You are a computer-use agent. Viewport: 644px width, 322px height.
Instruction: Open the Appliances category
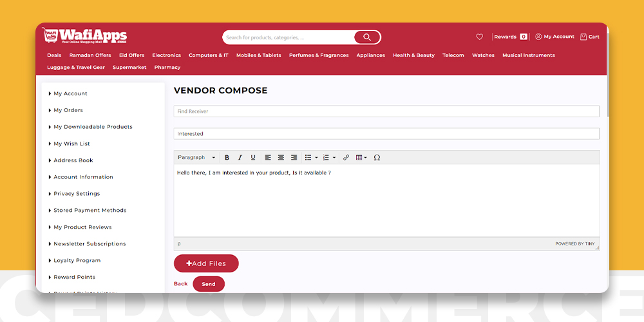point(370,55)
